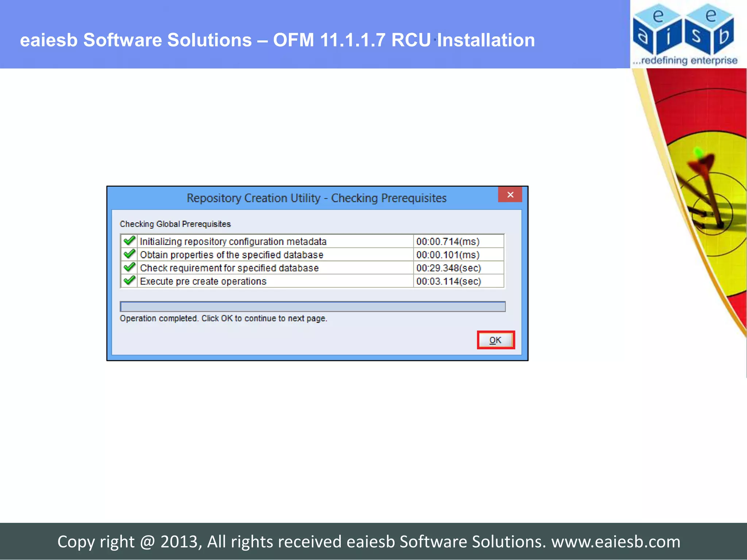Viewport: 747px width, 560px height.
Task: Click 'Checking Global Prerequisites' label
Action: 175,224
